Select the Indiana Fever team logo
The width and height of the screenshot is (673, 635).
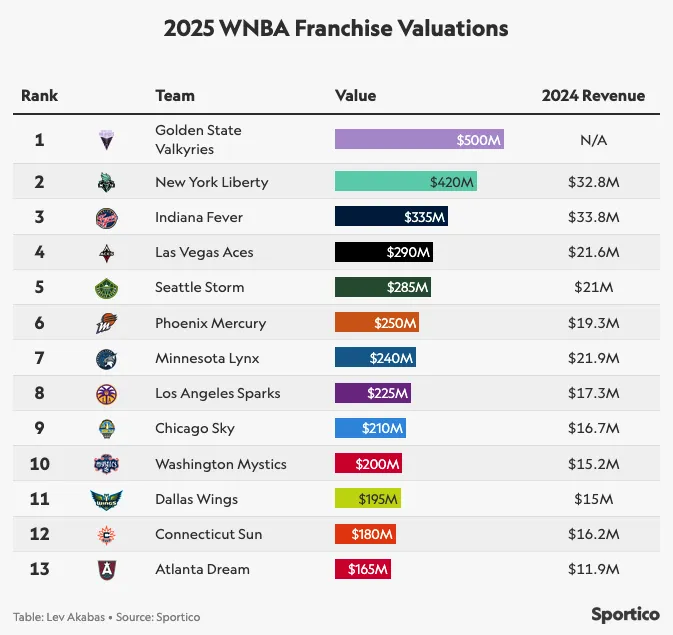coord(106,217)
